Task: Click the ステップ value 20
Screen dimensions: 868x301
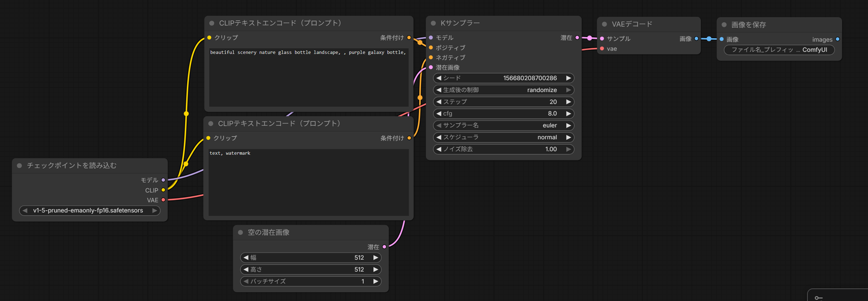Action: (x=553, y=102)
